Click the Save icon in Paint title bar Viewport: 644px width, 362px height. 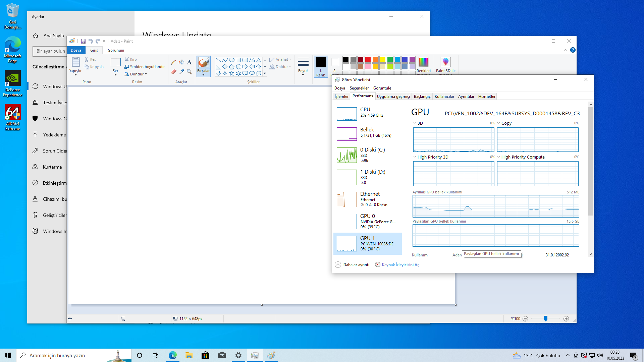coord(83,41)
